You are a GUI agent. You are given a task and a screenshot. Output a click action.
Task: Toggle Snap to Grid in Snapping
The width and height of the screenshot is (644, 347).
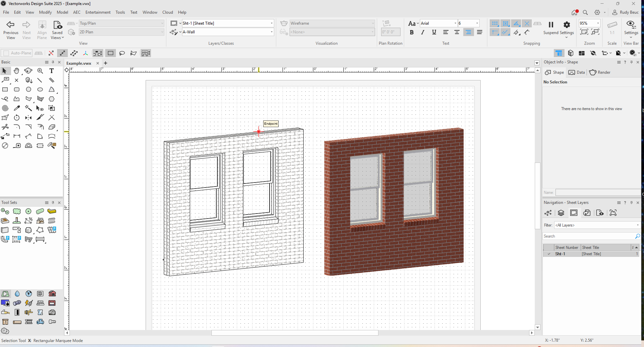click(x=495, y=23)
